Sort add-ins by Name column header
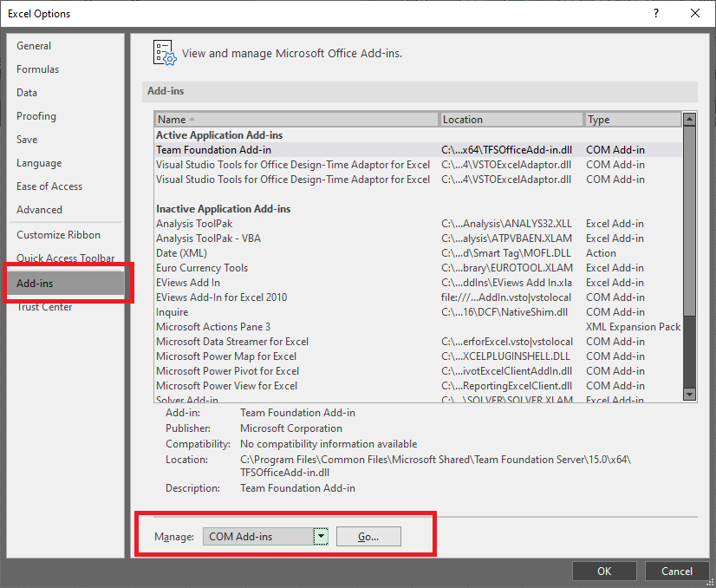The width and height of the screenshot is (716, 588). [x=296, y=120]
